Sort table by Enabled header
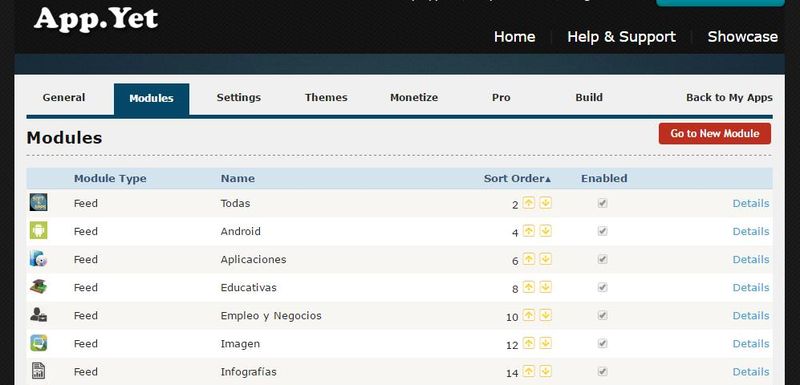The width and height of the screenshot is (800, 385). coord(604,178)
